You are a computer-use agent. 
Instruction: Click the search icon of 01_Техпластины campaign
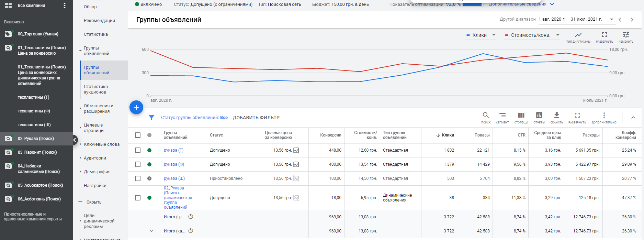pos(8,48)
